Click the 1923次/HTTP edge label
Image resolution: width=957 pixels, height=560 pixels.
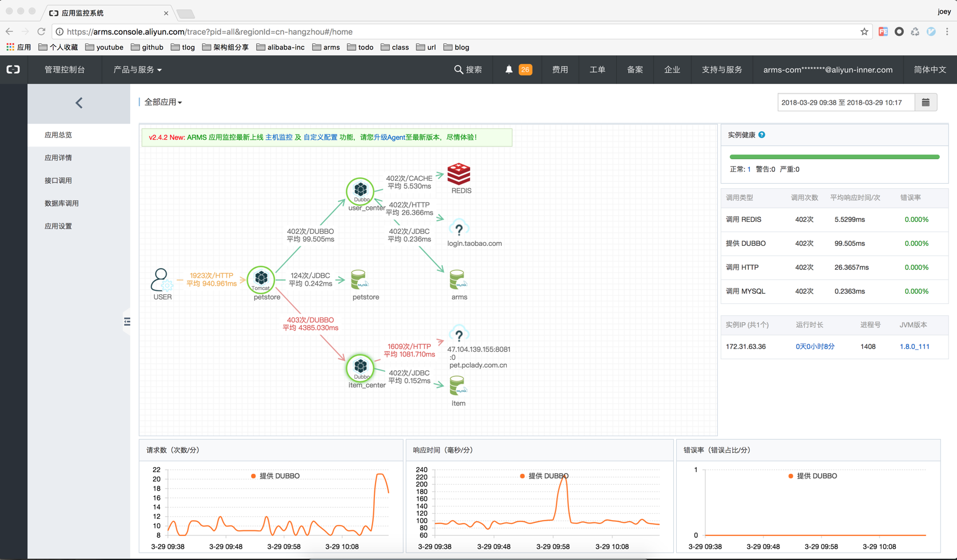click(x=212, y=279)
